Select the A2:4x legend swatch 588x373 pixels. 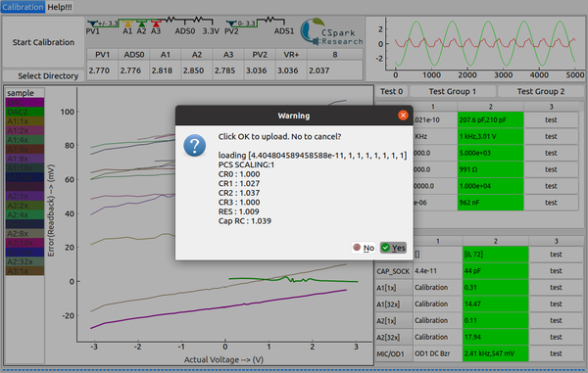coord(25,214)
